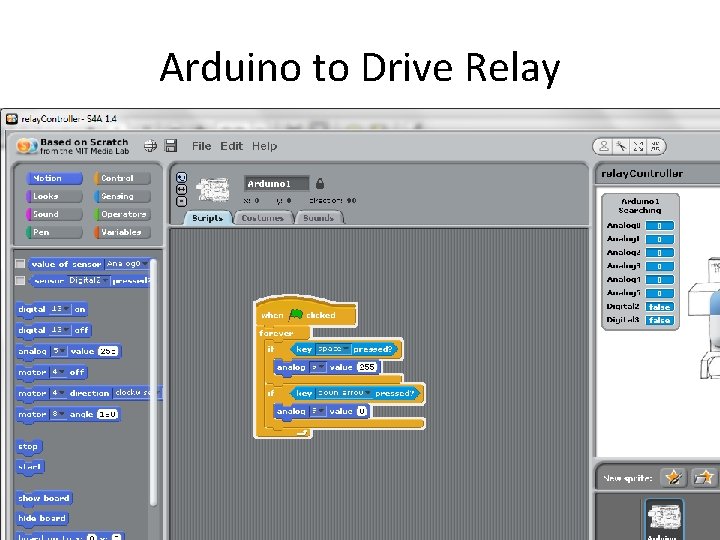
Task: Select the Variables block category
Action: 122,232
